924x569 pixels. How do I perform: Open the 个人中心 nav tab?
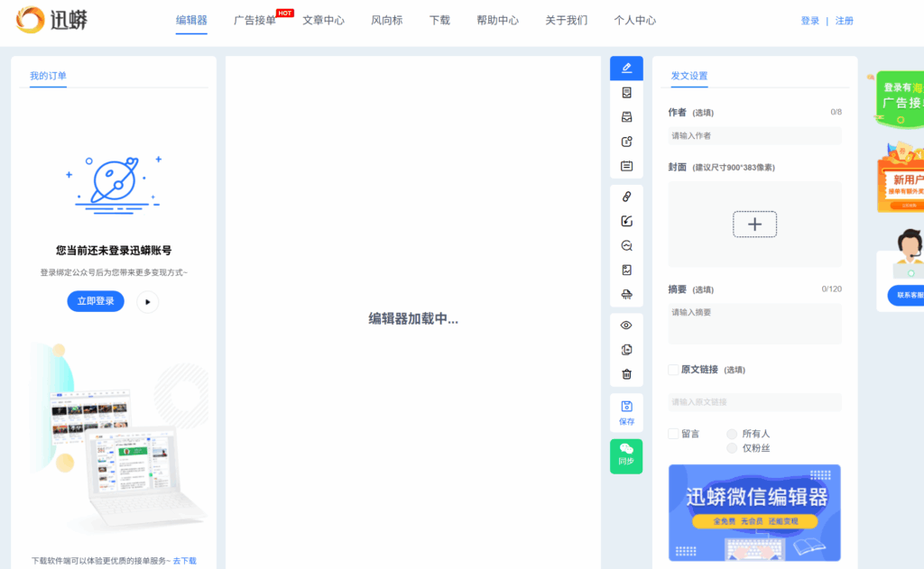tap(634, 21)
